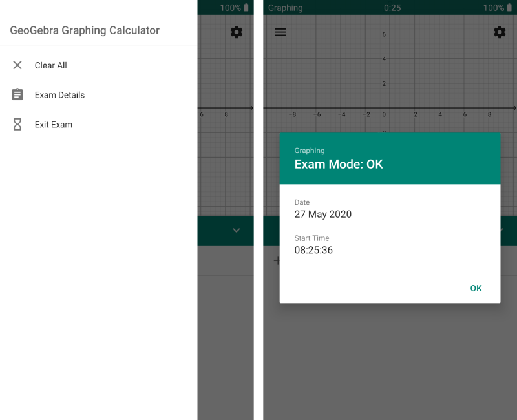Open the hamburger menu in right screen
This screenshot has height=420, width=517.
click(x=280, y=32)
